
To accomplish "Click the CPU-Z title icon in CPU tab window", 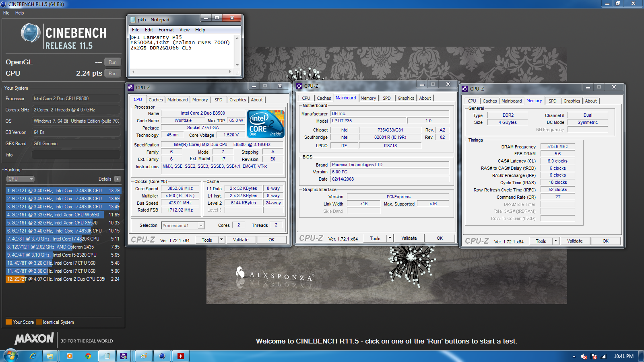I will (131, 87).
